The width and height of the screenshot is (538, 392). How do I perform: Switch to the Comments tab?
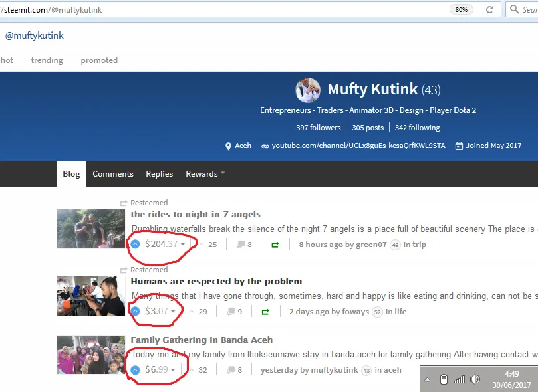(x=113, y=174)
